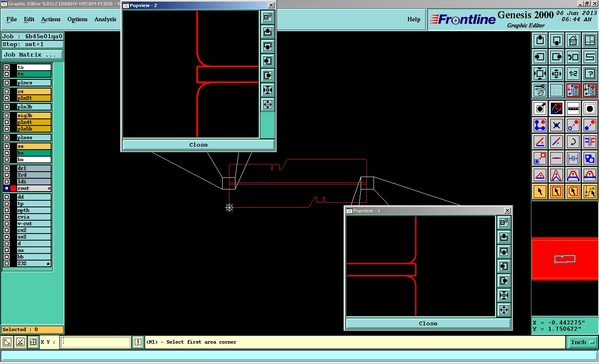Open the wrench and palette settings icon
The height and width of the screenshot is (364, 599).
coord(540,90)
